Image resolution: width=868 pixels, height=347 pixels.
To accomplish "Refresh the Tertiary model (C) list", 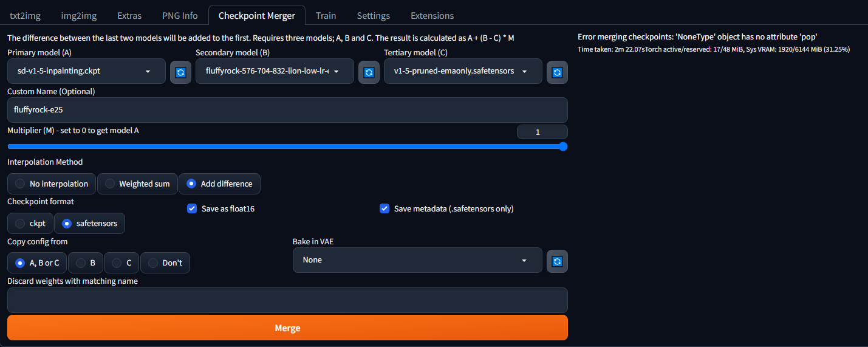I will coord(557,72).
